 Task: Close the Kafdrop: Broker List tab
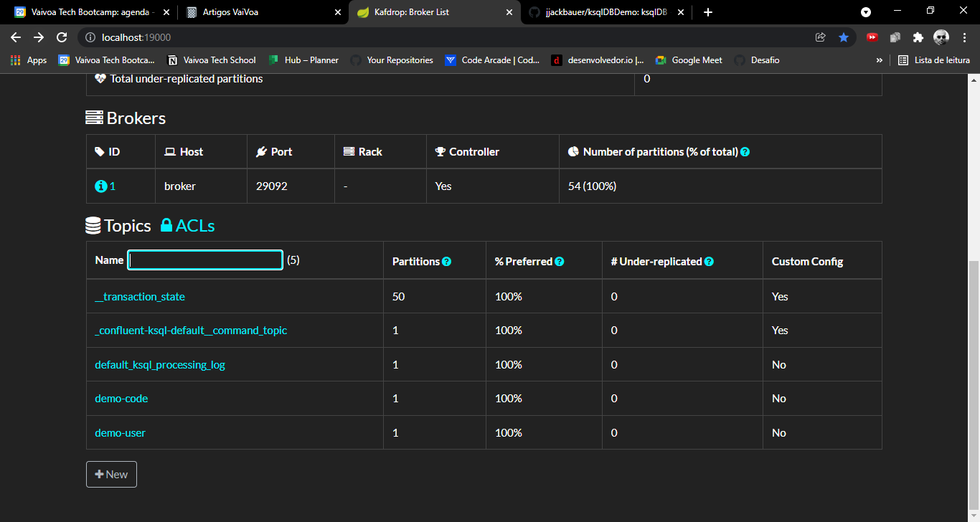(509, 12)
